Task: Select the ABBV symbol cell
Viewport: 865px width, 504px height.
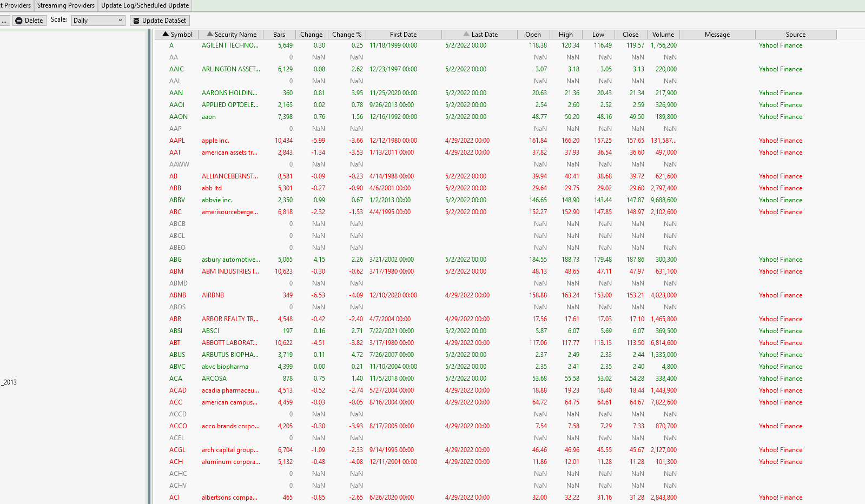Action: [177, 200]
